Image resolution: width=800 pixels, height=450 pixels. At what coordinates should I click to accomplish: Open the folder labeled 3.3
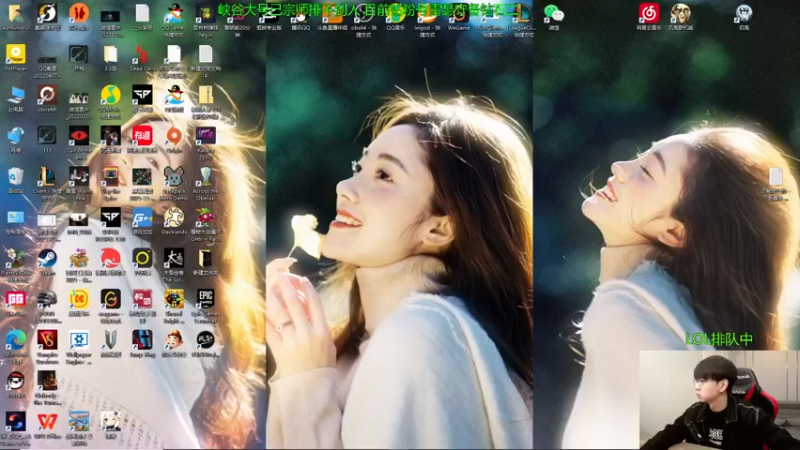(x=110, y=54)
